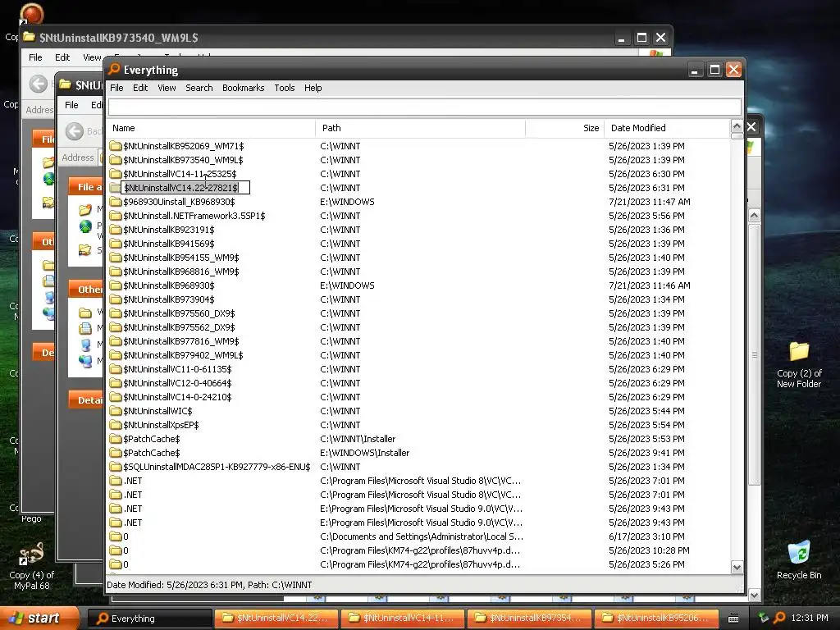Click date 5/26/2023 10:28 PM cell
Screen dimensions: 840x630
(x=649, y=550)
